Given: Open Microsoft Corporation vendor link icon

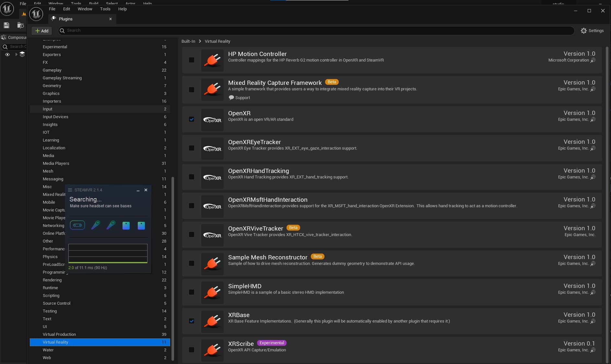Looking at the screenshot, I should coord(593,60).
